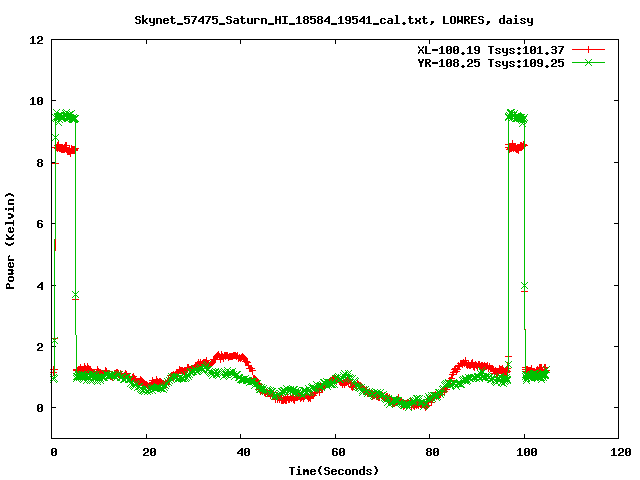Screen dimensions: 640x480
Task: Click the y-axis tick label 10
Action: click(36, 101)
